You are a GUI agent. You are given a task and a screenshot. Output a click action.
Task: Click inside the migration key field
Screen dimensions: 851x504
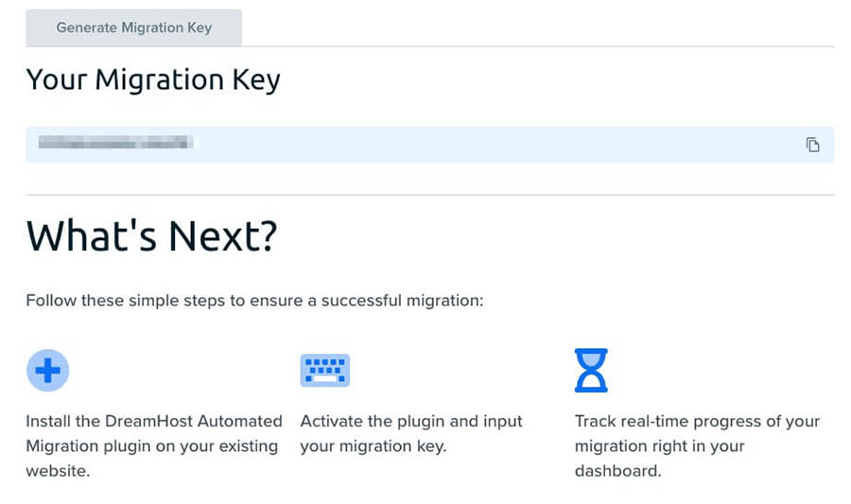point(473,145)
